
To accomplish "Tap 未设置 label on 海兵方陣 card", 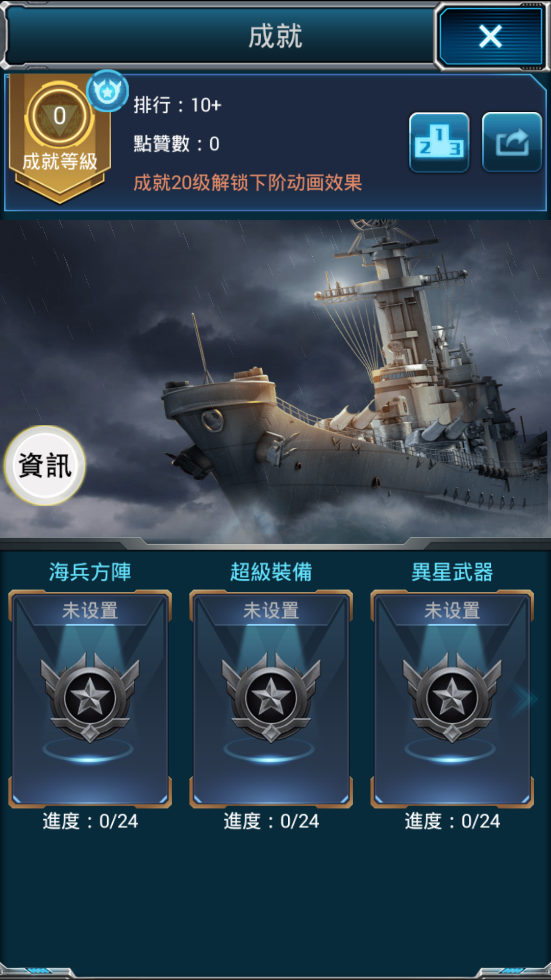I will click(90, 610).
